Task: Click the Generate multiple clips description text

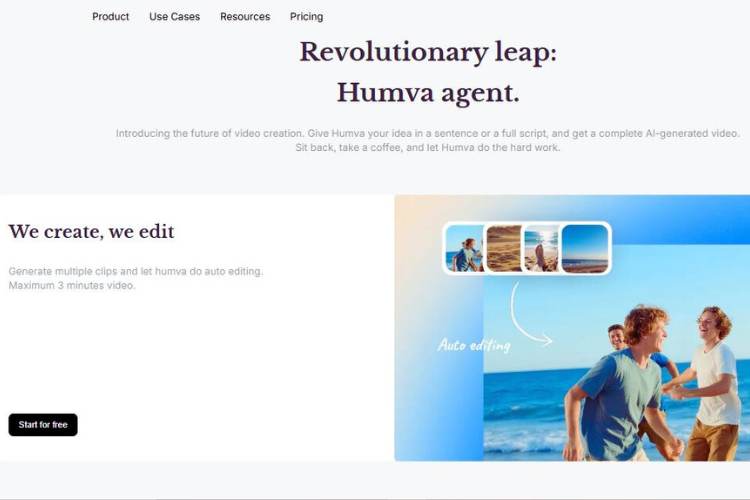Action: coord(136,271)
